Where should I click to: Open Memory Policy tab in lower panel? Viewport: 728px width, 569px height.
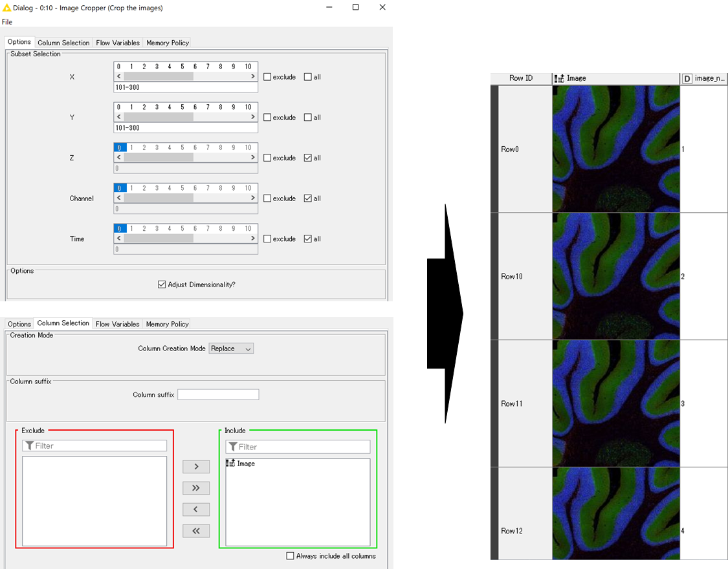click(x=167, y=324)
